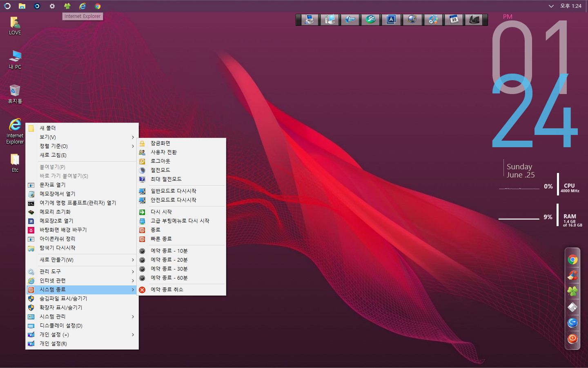Click blue logout button in right dock
The width and height of the screenshot is (588, 368).
point(572,323)
